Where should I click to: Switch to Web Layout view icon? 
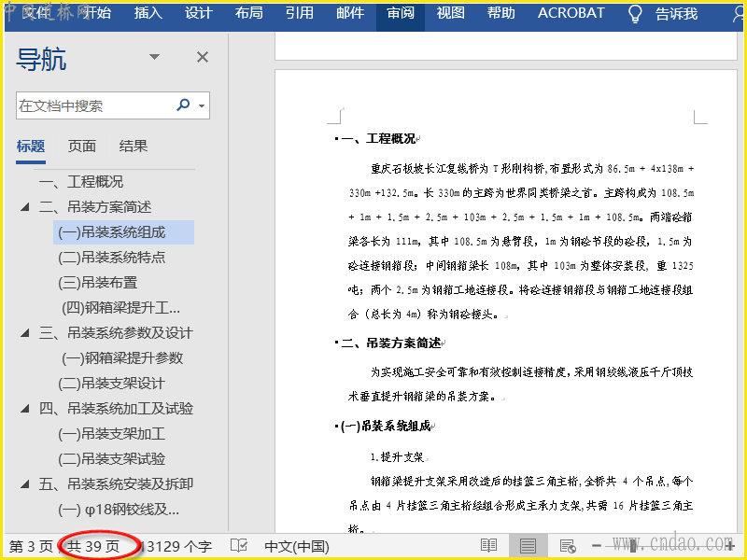567,546
